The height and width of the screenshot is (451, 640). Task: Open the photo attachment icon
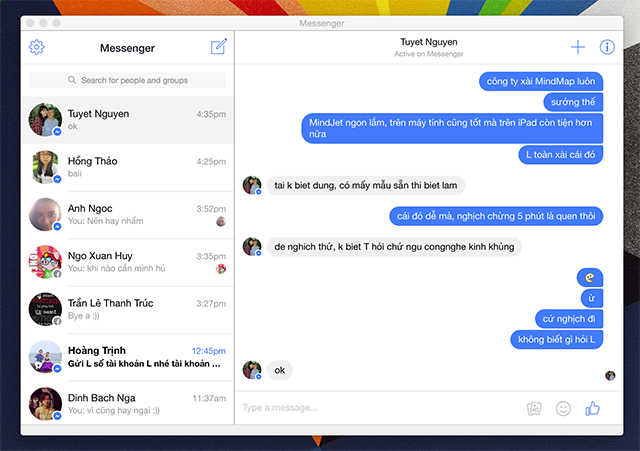(x=534, y=408)
